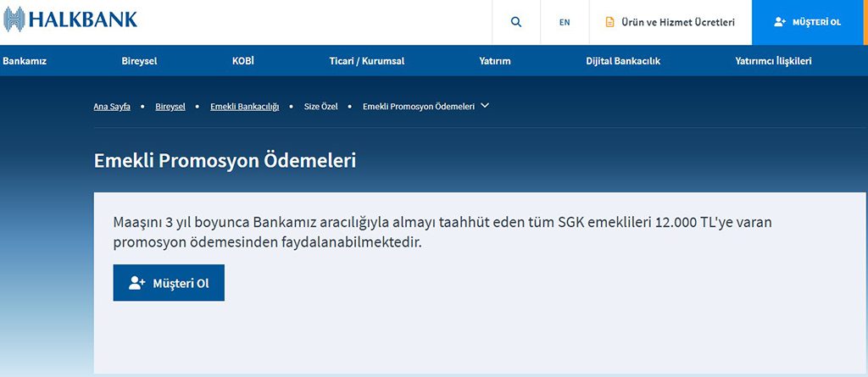
Task: Click the Halkbank logo
Action: pyautogui.click(x=70, y=19)
